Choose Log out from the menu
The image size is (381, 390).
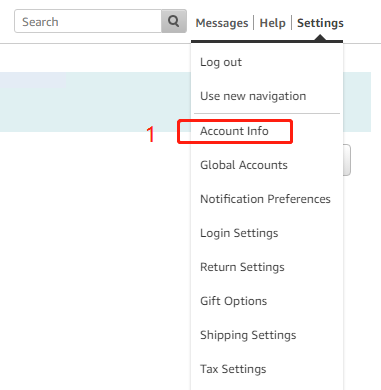[x=221, y=62]
